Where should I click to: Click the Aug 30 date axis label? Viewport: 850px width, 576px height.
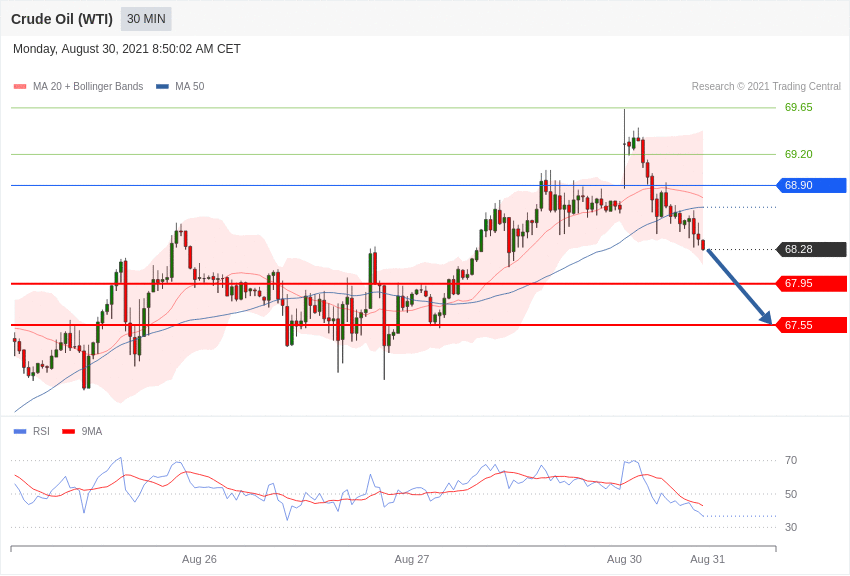pos(624,560)
